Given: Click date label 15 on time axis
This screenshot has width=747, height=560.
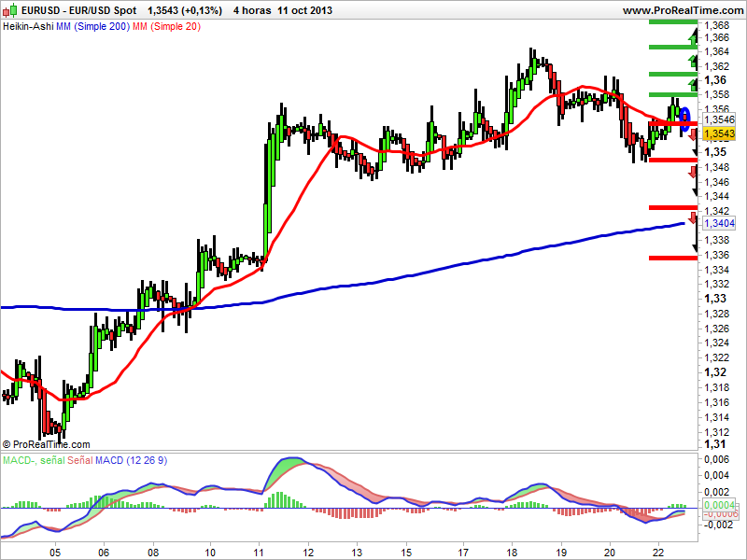Looking at the screenshot, I should [406, 553].
